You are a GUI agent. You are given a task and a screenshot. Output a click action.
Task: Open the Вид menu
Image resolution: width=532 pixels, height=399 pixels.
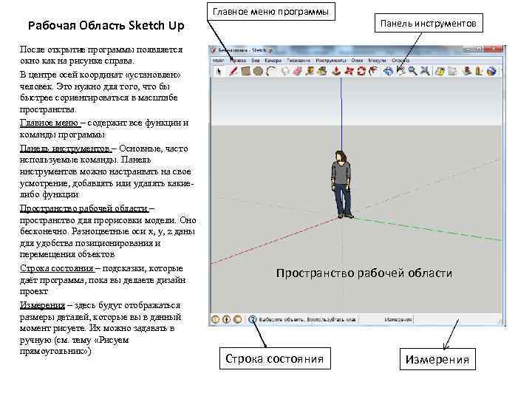pos(255,61)
